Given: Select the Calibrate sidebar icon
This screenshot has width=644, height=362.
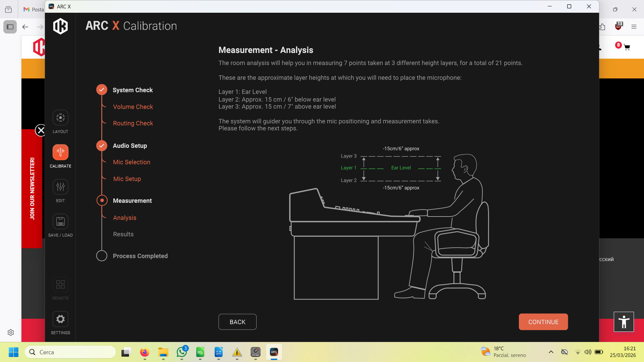Looking at the screenshot, I should point(60,153).
